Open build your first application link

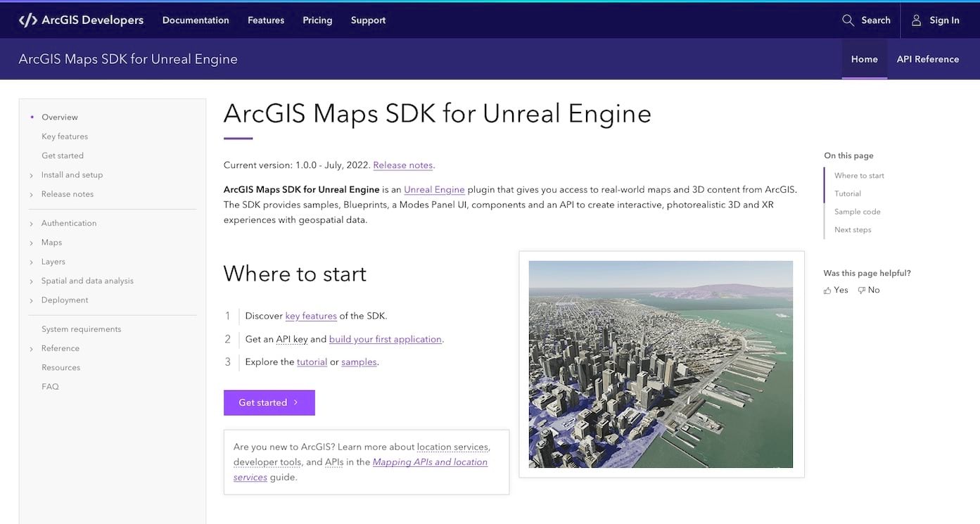point(386,339)
